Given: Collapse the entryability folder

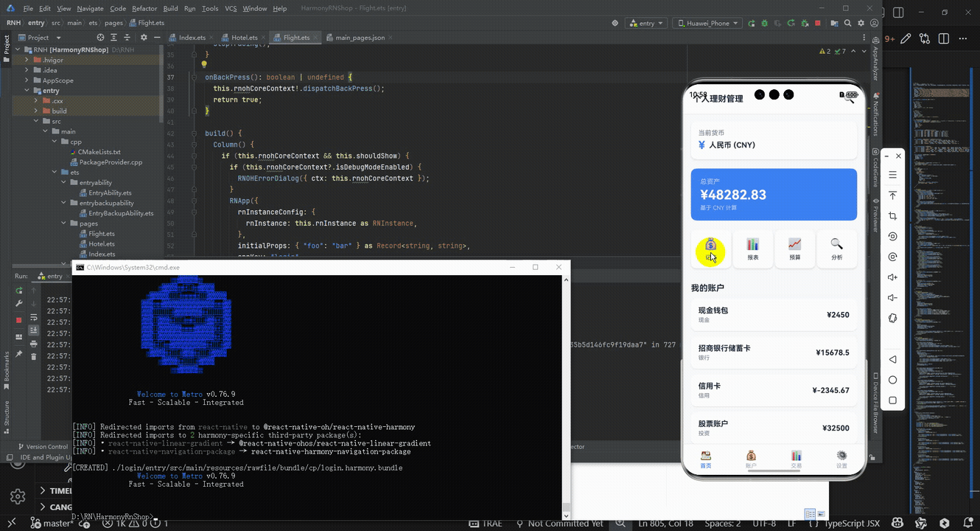Looking at the screenshot, I should (63, 183).
